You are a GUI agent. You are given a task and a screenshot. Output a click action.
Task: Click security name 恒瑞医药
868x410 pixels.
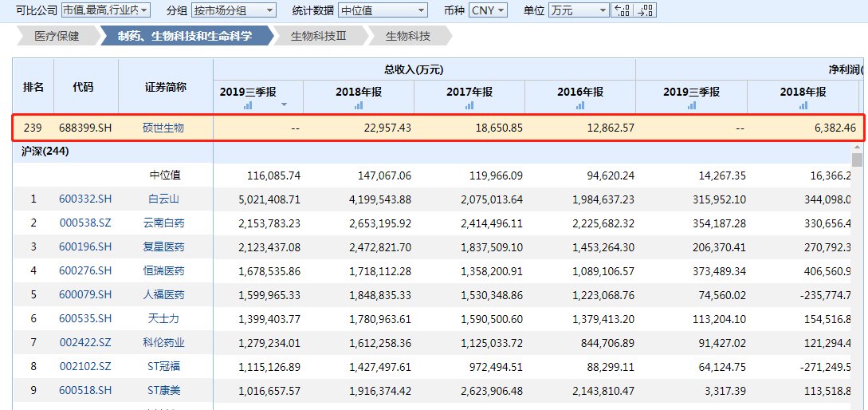164,271
